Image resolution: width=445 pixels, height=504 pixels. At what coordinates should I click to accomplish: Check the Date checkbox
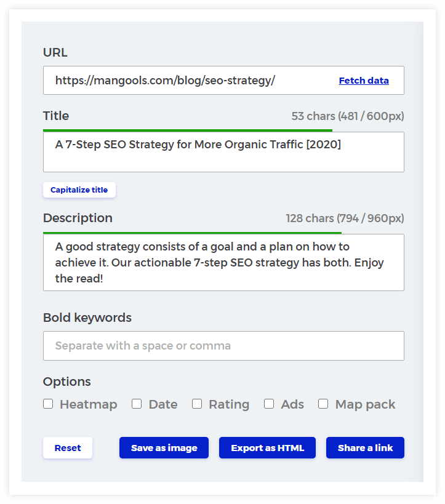tap(137, 404)
